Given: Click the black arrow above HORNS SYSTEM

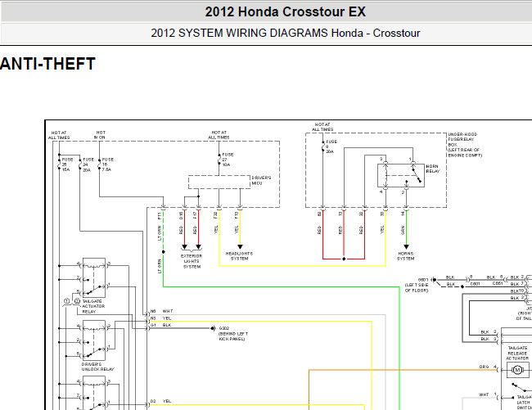Looking at the screenshot, I should coord(406,247).
